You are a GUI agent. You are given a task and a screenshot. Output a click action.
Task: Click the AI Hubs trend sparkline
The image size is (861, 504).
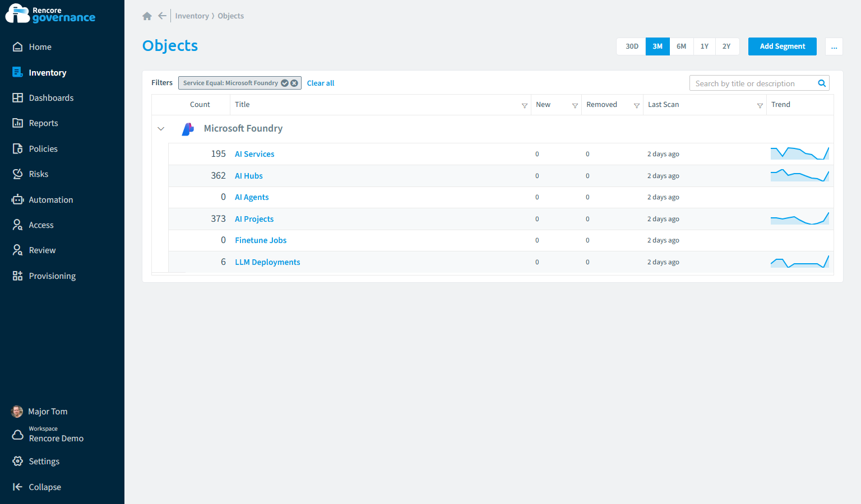coord(800,175)
